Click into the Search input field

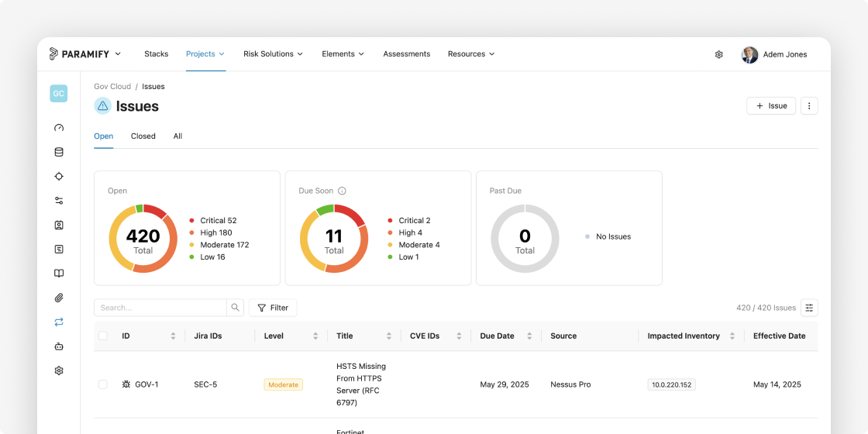click(x=160, y=308)
